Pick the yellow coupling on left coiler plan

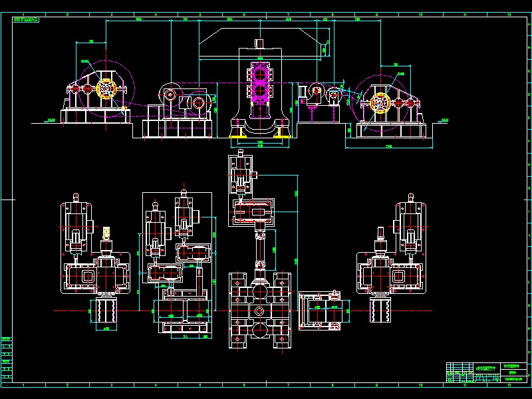(106, 232)
